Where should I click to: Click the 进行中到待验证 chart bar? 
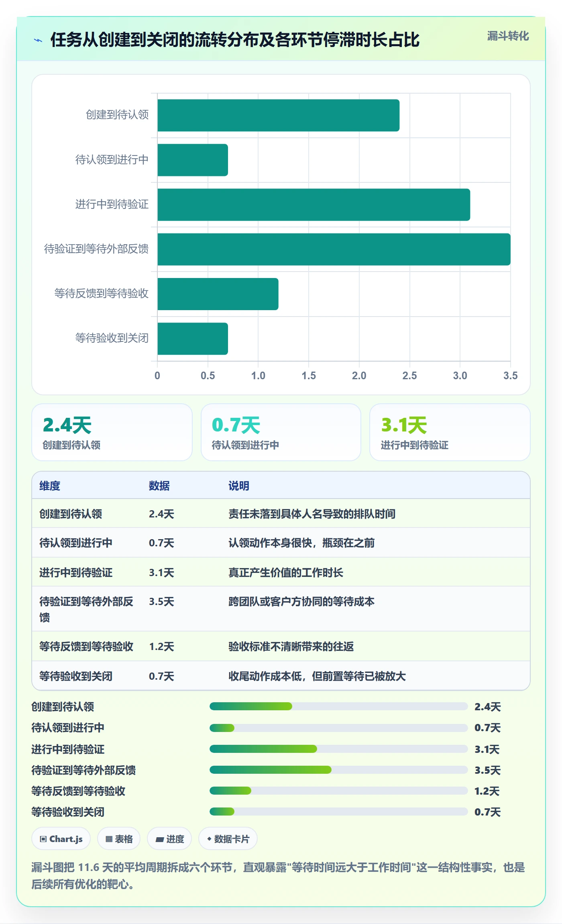point(314,204)
